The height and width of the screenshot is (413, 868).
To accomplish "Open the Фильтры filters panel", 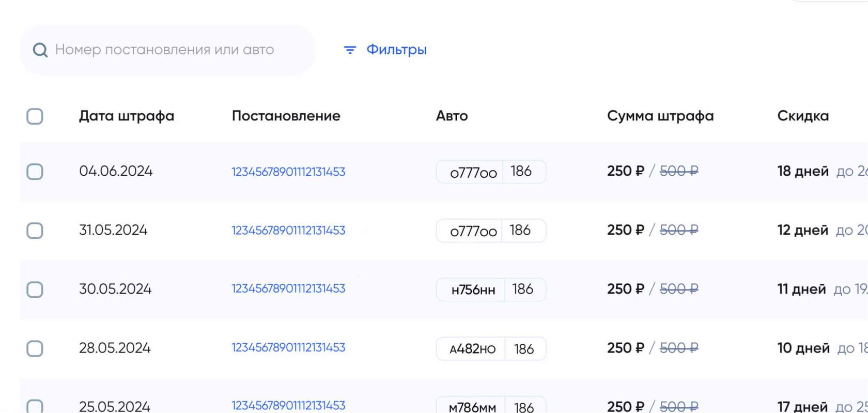I will tap(396, 50).
